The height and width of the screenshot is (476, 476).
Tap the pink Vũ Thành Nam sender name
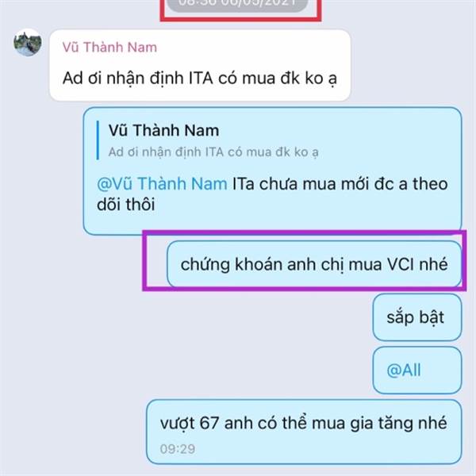click(109, 48)
